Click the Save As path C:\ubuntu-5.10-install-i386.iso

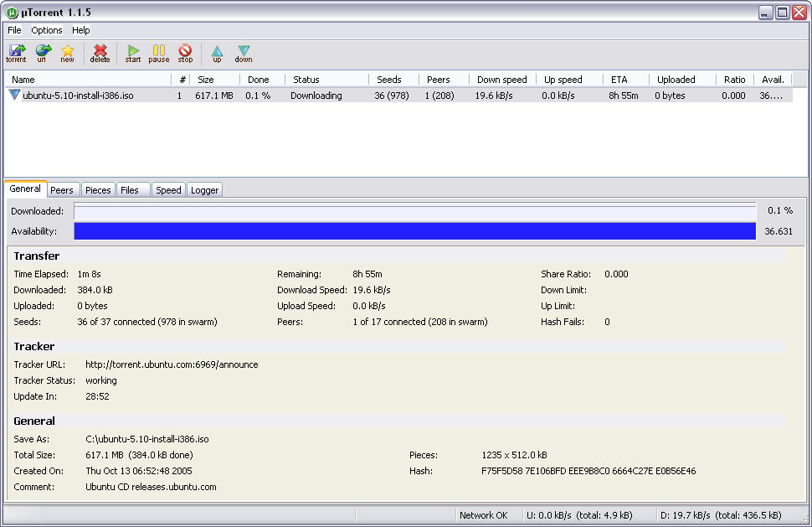coord(147,439)
